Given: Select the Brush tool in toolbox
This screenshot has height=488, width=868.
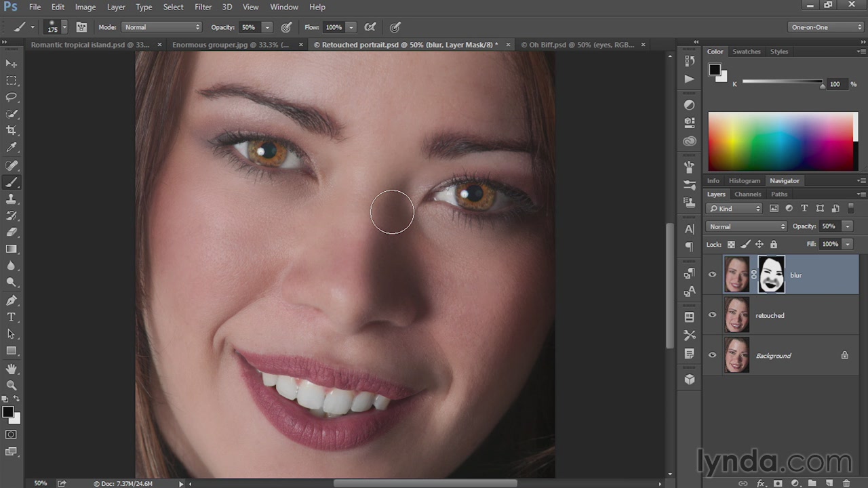Looking at the screenshot, I should pos(12,182).
